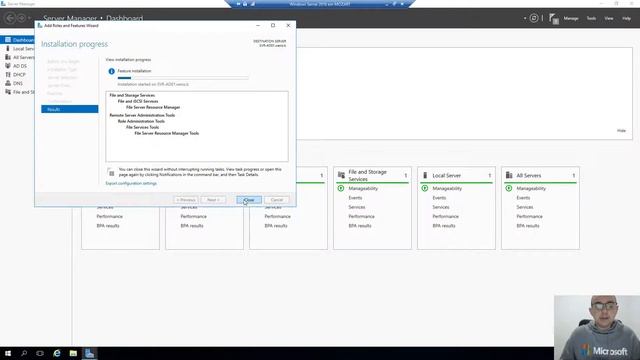Click File Server Resource Manager Tools row
This screenshot has height=360, width=640.
pyautogui.click(x=167, y=133)
